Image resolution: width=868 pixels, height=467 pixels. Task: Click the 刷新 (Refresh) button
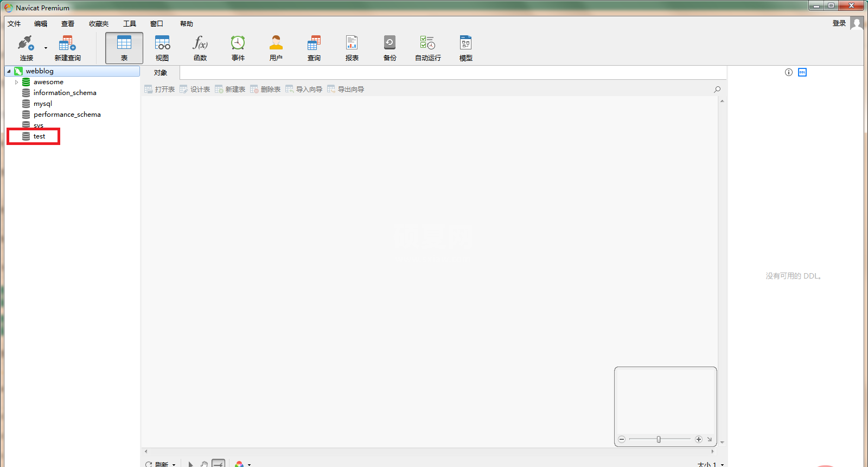157,464
